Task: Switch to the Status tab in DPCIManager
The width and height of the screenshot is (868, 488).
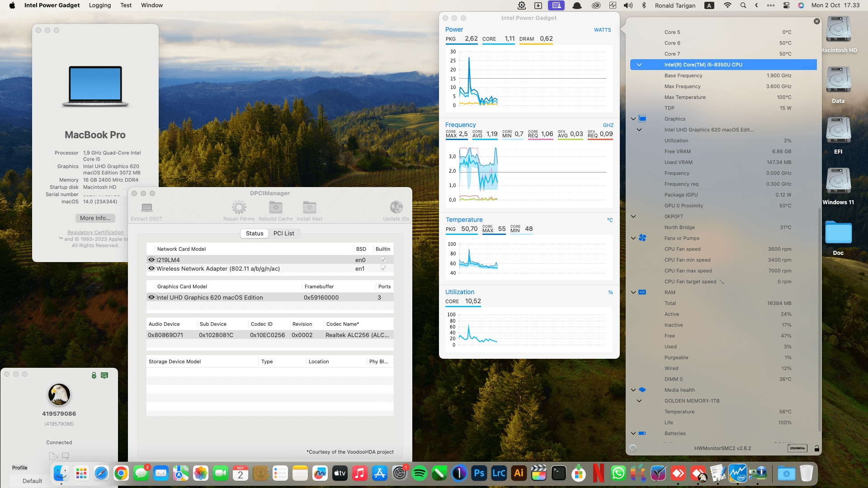Action: point(255,234)
